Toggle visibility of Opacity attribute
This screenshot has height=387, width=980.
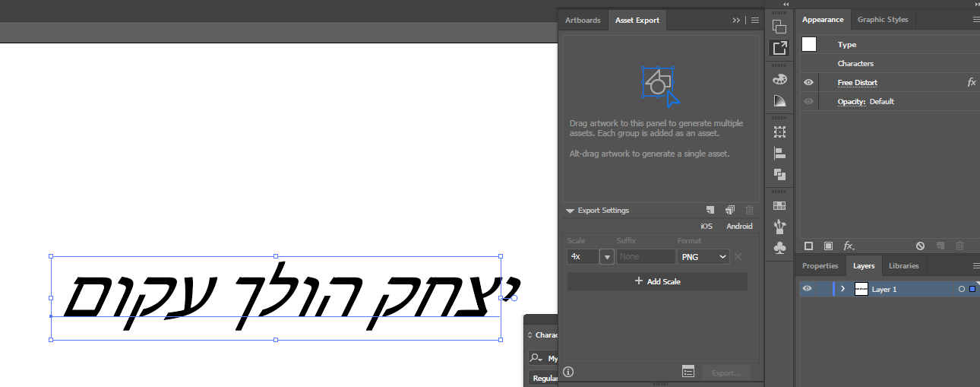[x=808, y=101]
